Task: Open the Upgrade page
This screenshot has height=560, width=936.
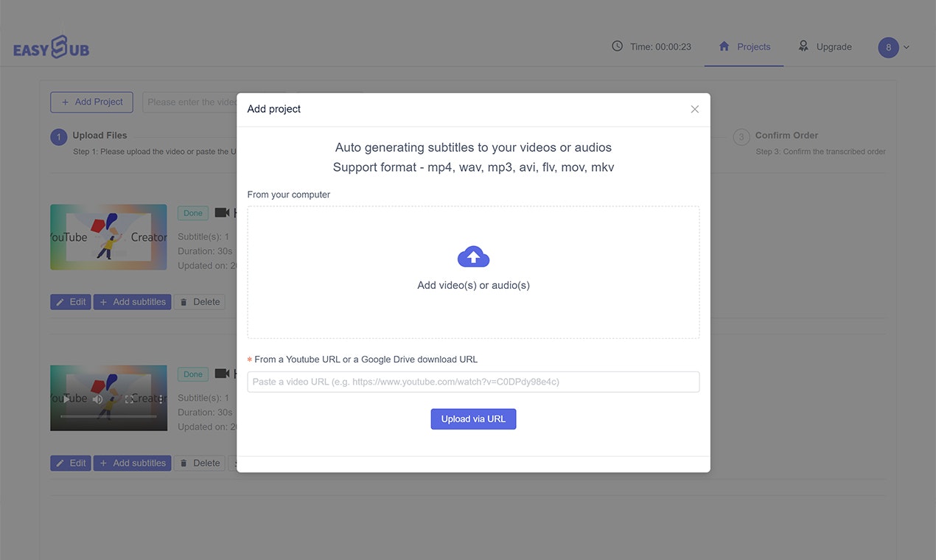Action: (x=825, y=46)
